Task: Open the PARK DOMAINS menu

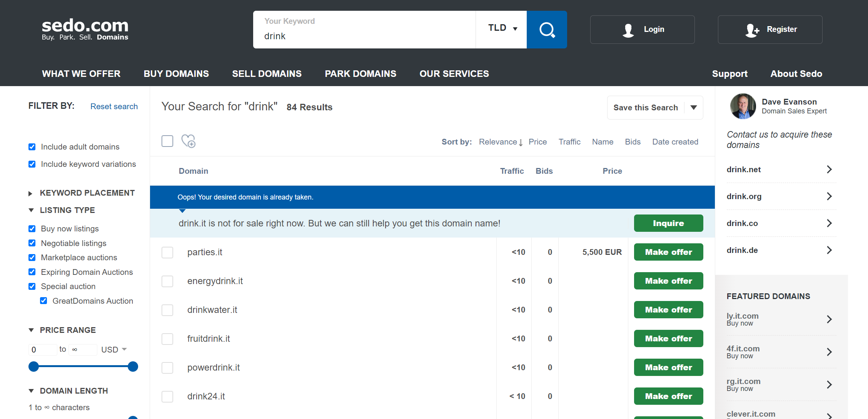Action: (x=361, y=74)
